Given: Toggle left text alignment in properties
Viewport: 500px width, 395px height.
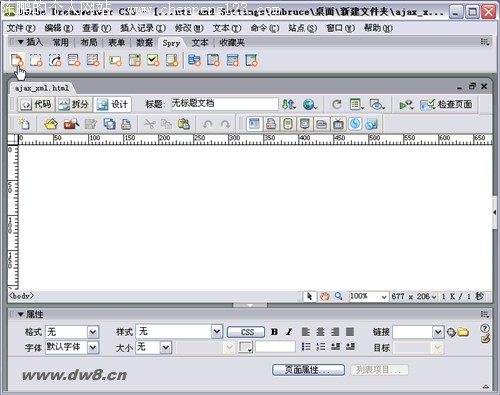Looking at the screenshot, I should click(x=306, y=332).
